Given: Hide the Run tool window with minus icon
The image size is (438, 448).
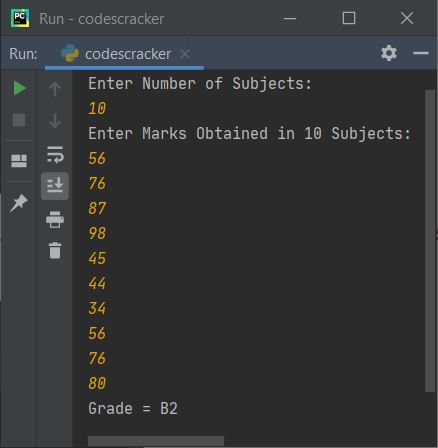Looking at the screenshot, I should tap(421, 53).
